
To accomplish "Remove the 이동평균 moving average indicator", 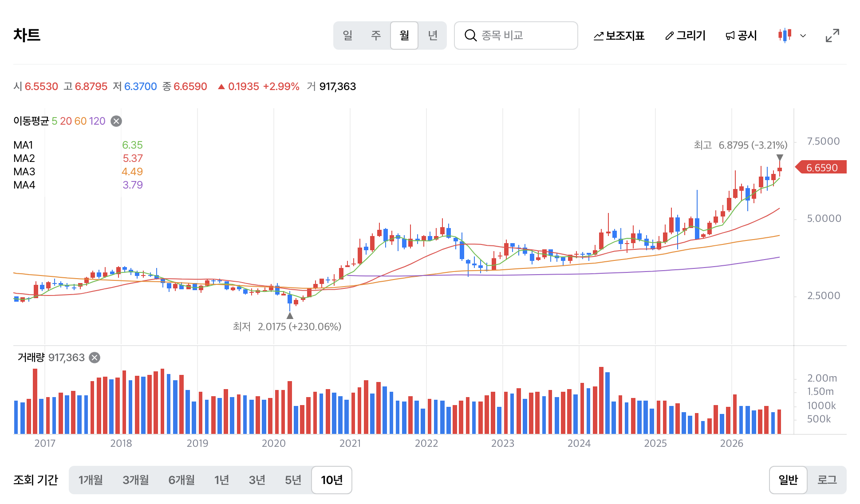I will tap(116, 121).
